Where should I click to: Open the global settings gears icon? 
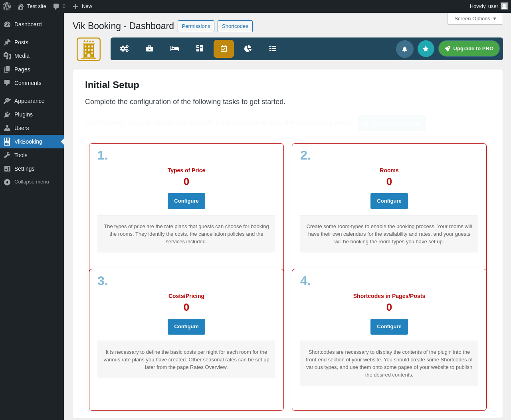[124, 49]
